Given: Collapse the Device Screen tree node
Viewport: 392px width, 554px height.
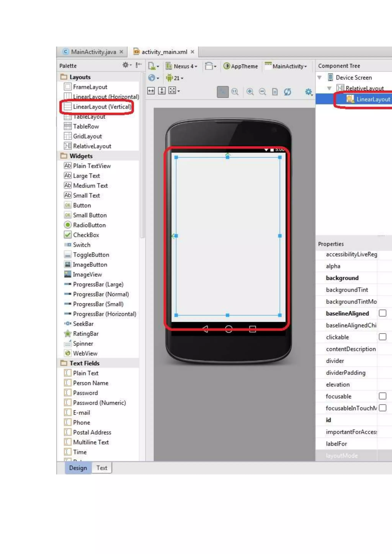Looking at the screenshot, I should (x=319, y=77).
